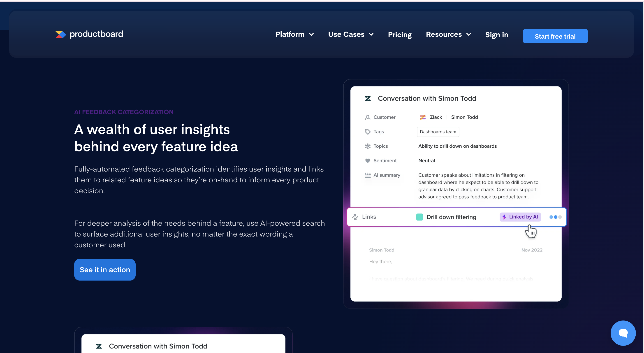The width and height of the screenshot is (644, 353).
Task: Click the teal Drill down filtering swatch
Action: (419, 217)
